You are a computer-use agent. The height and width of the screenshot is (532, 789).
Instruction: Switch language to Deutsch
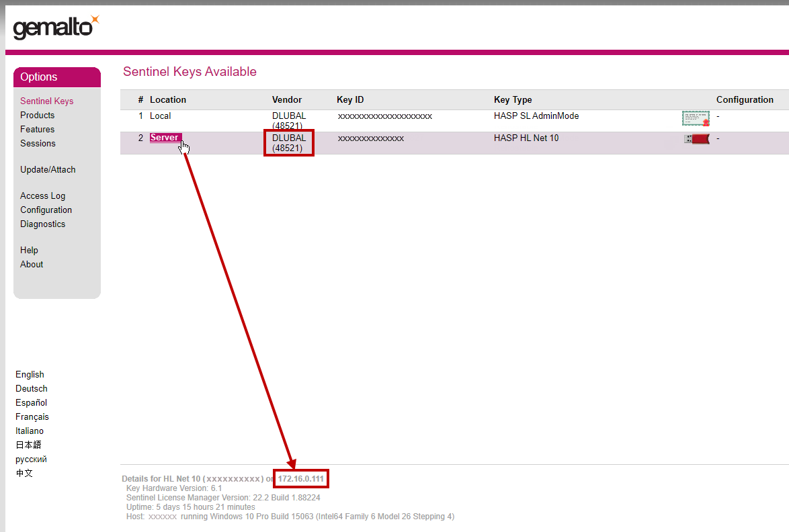(31, 388)
